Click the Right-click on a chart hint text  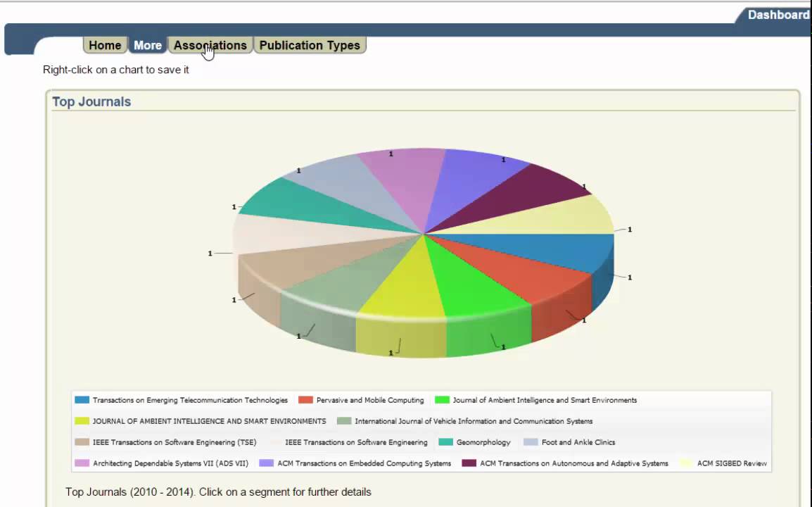tap(116, 70)
